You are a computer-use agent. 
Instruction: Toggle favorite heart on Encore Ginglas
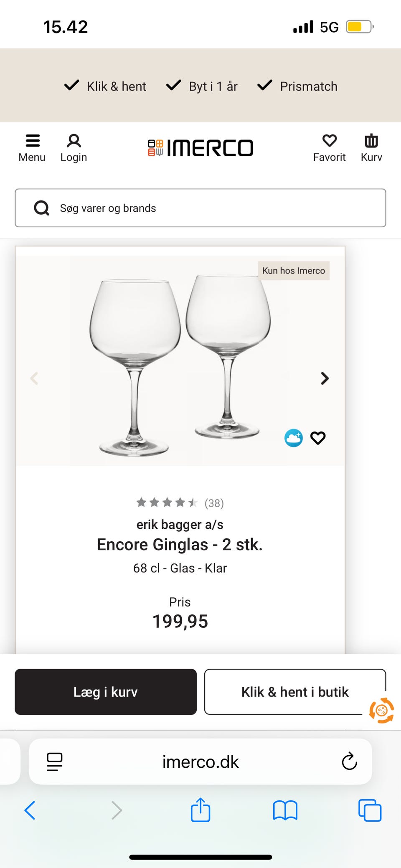[x=318, y=438]
